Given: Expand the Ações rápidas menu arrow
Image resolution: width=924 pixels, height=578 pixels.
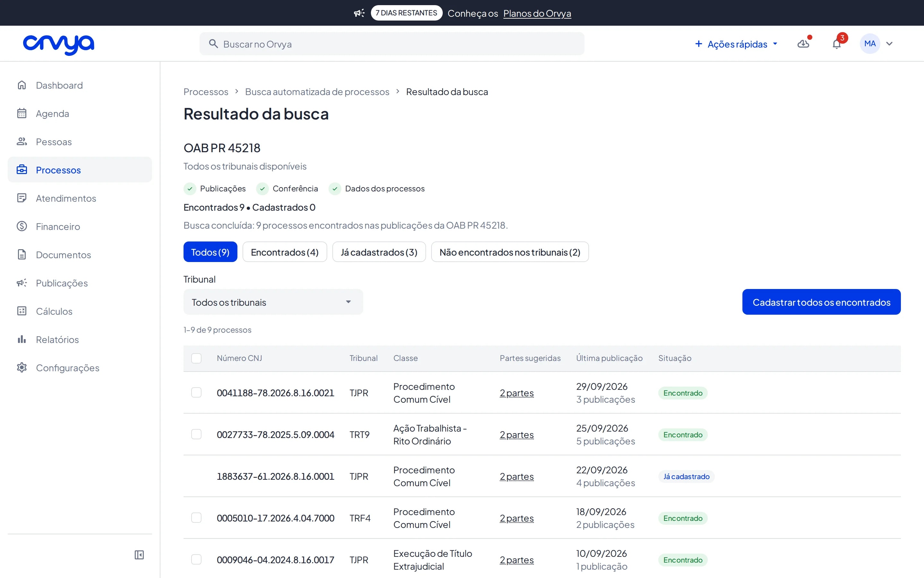Looking at the screenshot, I should pyautogui.click(x=775, y=44).
